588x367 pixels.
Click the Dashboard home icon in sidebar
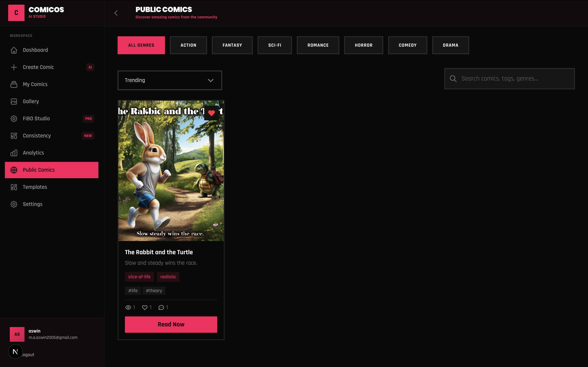(14, 50)
